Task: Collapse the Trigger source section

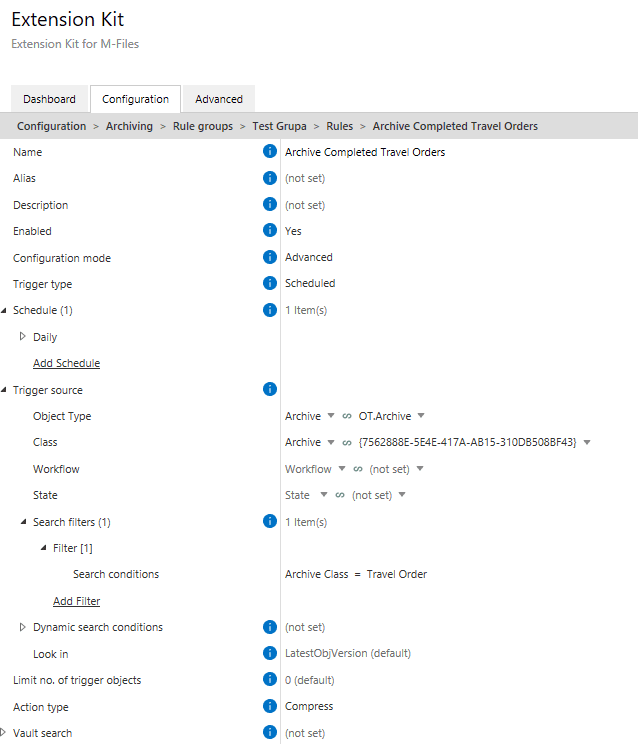Action: click(4, 390)
